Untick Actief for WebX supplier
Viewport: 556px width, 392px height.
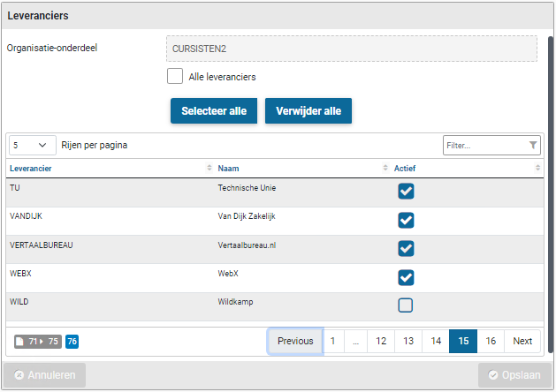point(406,277)
